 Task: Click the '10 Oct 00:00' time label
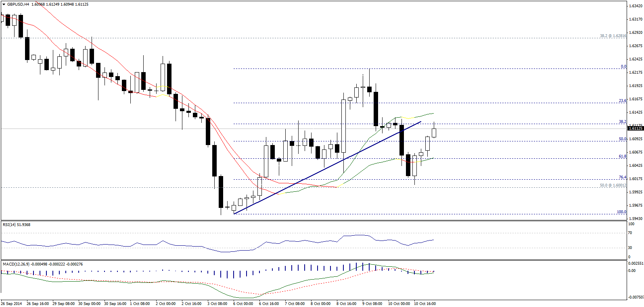click(399, 303)
